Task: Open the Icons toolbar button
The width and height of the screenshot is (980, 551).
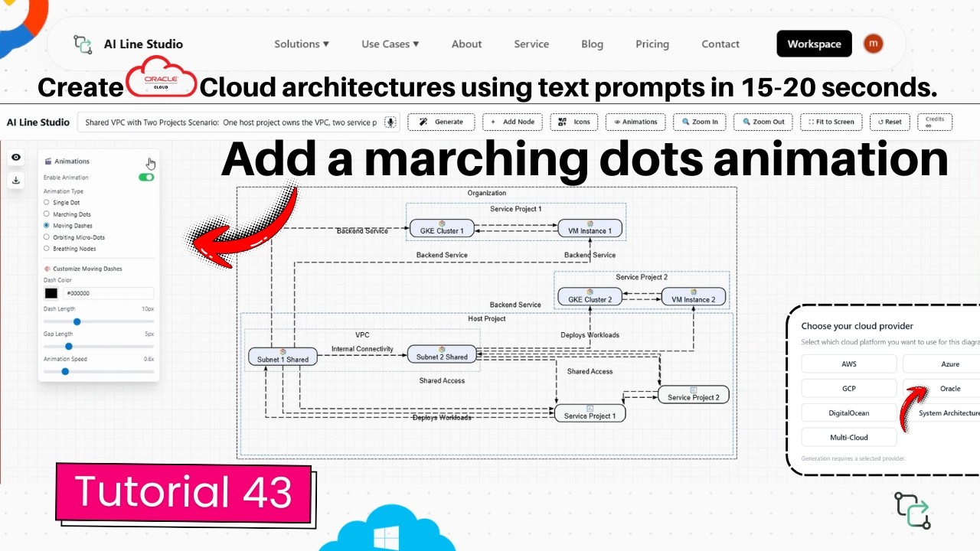Action: pyautogui.click(x=574, y=122)
